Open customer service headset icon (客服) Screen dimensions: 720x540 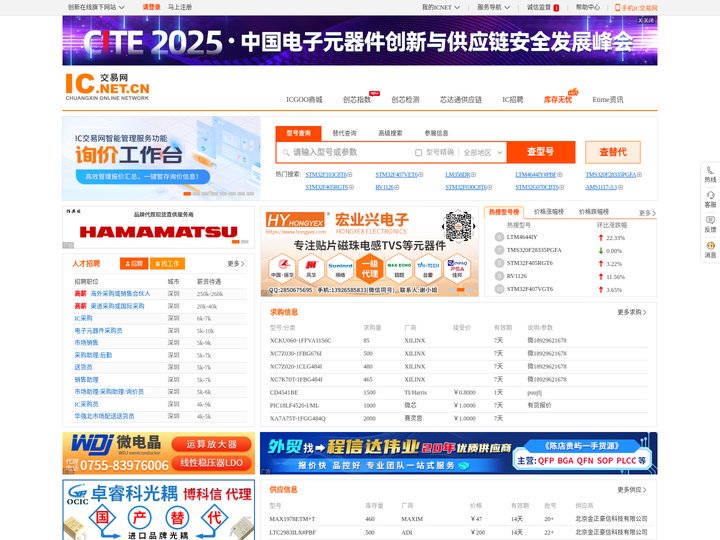[710, 195]
